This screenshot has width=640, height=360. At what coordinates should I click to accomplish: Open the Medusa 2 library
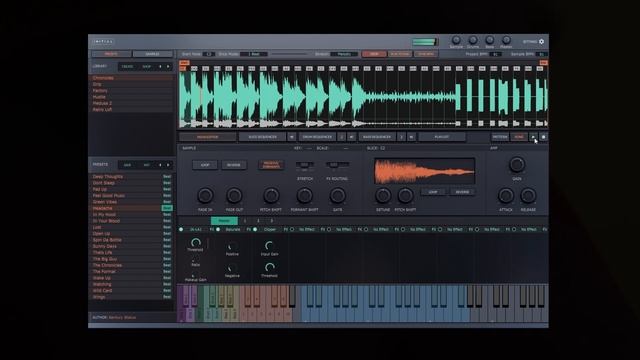pos(132,103)
